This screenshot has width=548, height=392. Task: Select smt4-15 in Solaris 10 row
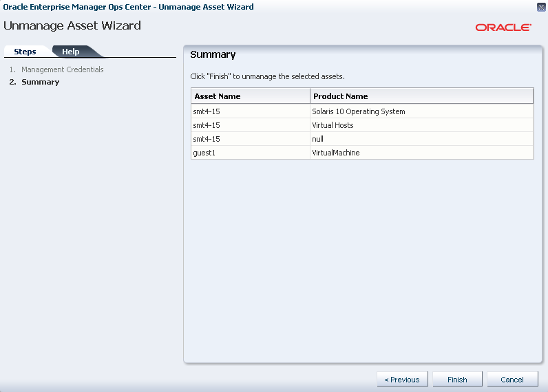[250, 111]
